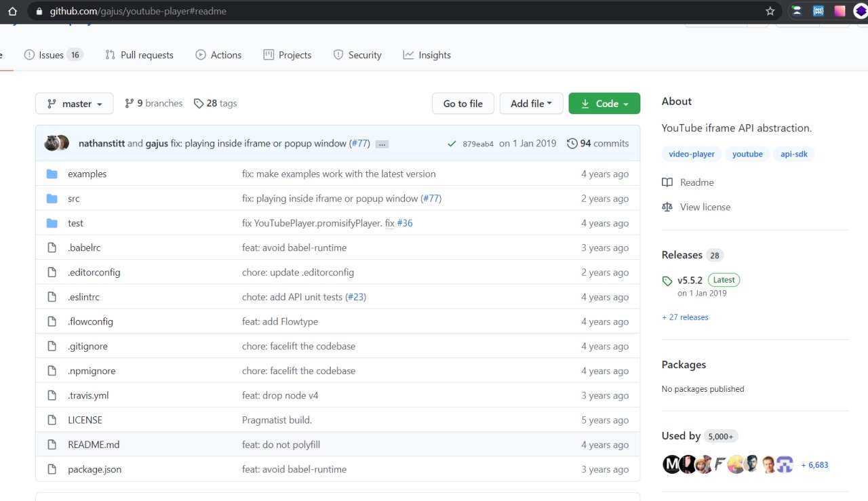Click the Go to file button
868x501 pixels.
pyautogui.click(x=463, y=104)
